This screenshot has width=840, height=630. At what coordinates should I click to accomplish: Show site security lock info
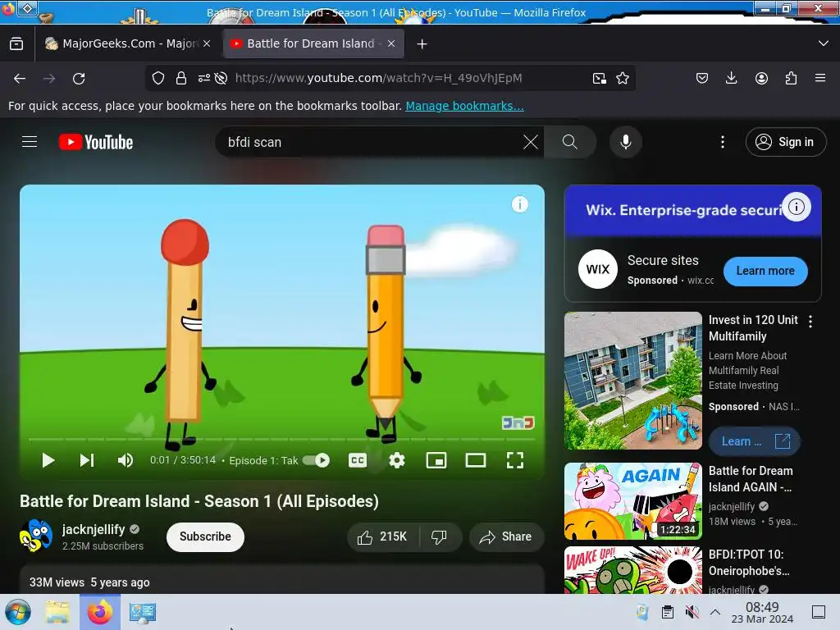coord(181,78)
